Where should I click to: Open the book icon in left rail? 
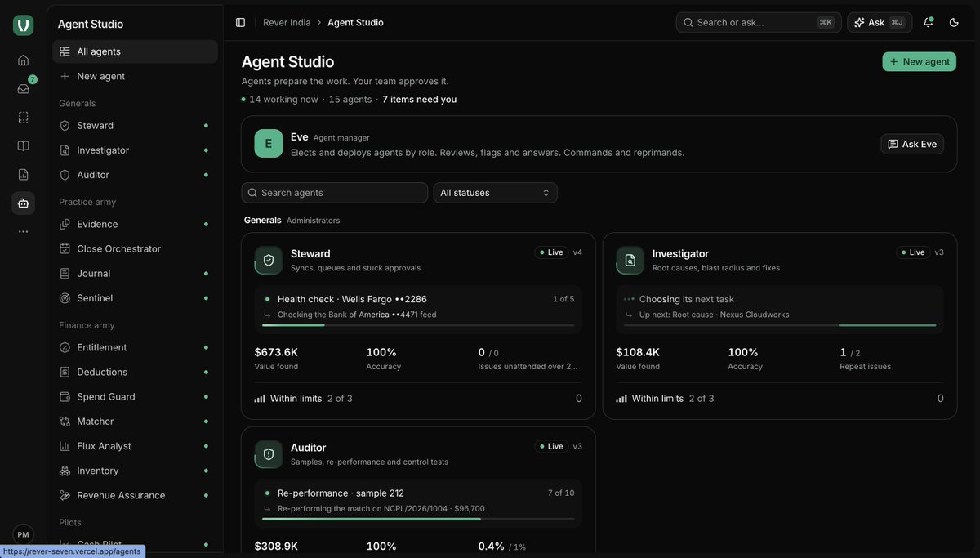coord(23,145)
